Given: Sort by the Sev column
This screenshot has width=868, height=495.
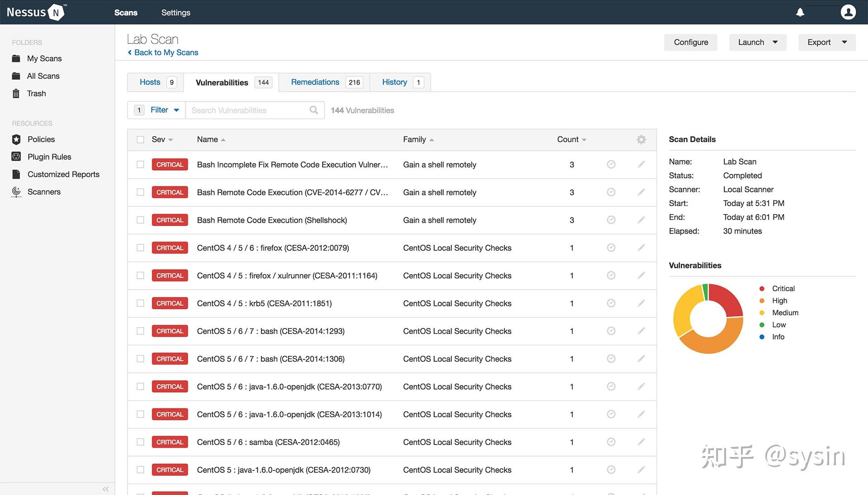Looking at the screenshot, I should [x=162, y=139].
